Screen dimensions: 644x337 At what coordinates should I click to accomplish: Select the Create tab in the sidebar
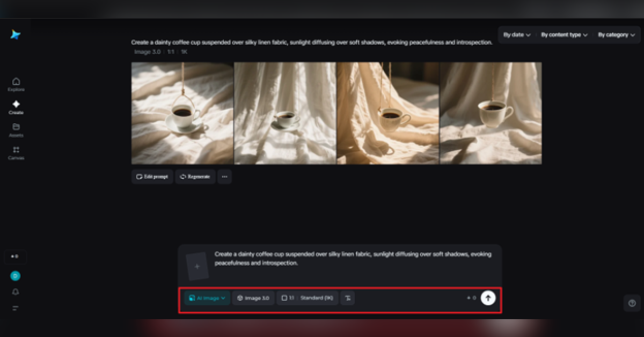click(16, 107)
